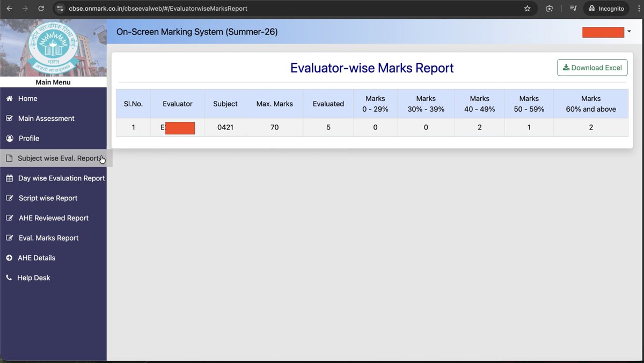Click the Profile user icon

[x=9, y=138]
